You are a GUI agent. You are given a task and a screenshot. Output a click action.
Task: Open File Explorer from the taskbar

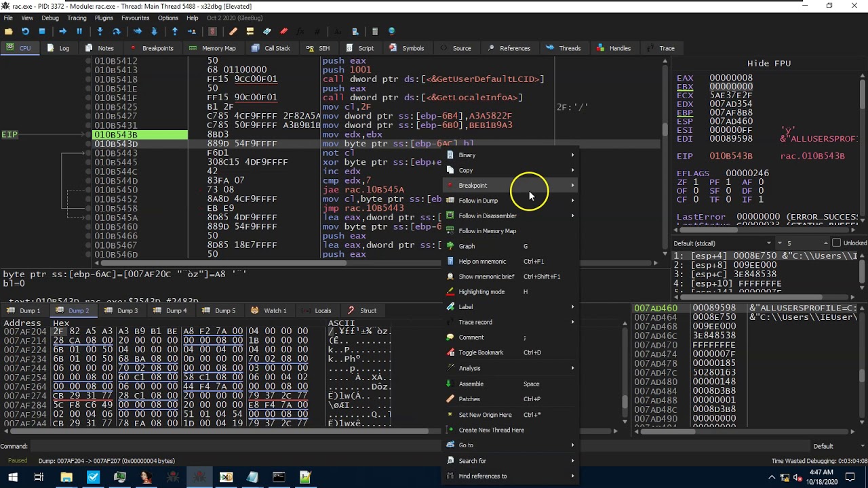66,477
